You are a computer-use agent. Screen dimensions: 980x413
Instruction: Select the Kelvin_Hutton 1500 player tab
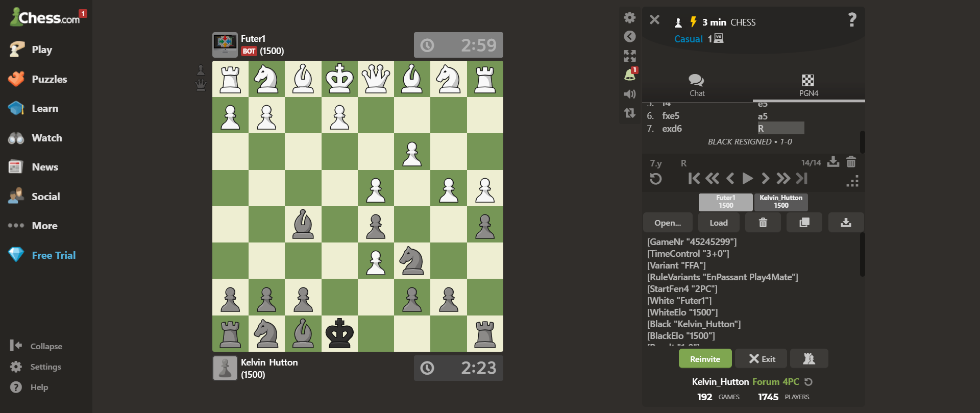coord(781,202)
